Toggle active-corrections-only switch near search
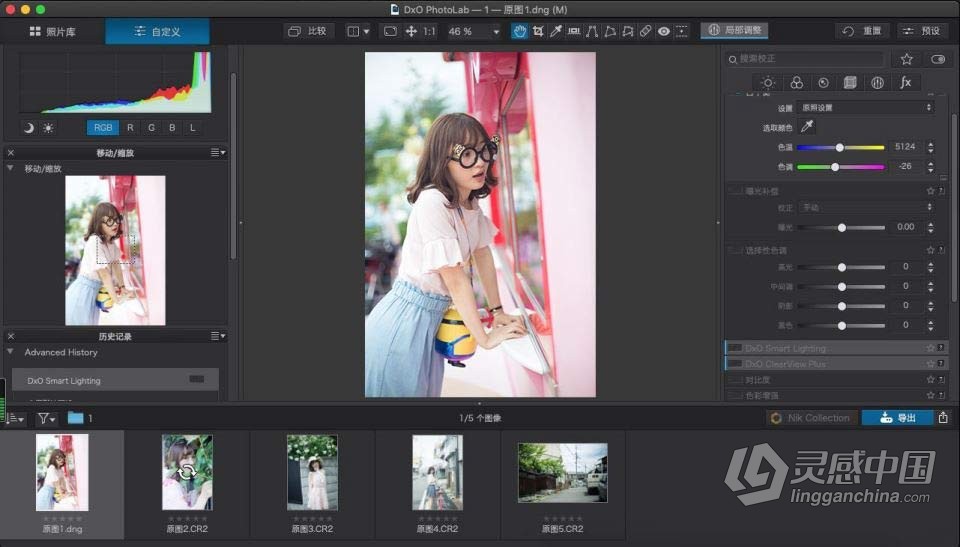The height and width of the screenshot is (547, 960). click(938, 59)
